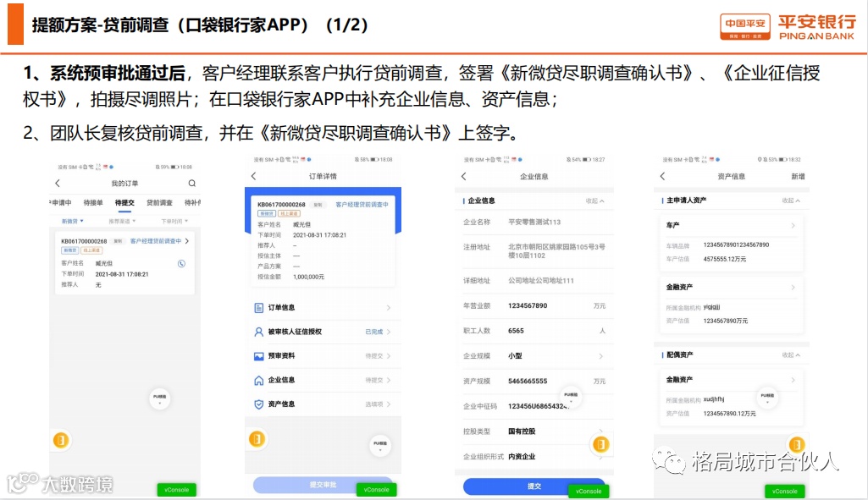Go back from the 订单详情 screen
This screenshot has width=868, height=500.
click(254, 176)
